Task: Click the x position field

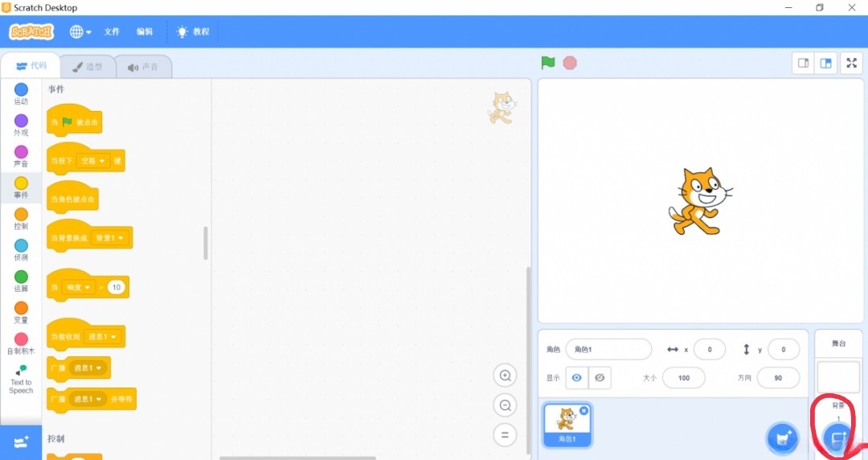Action: [709, 349]
